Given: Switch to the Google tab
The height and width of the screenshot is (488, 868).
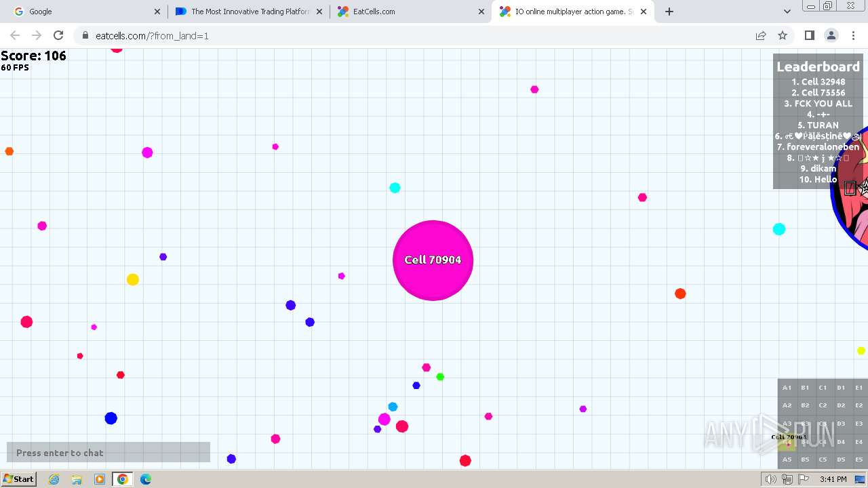Looking at the screenshot, I should pos(83,12).
